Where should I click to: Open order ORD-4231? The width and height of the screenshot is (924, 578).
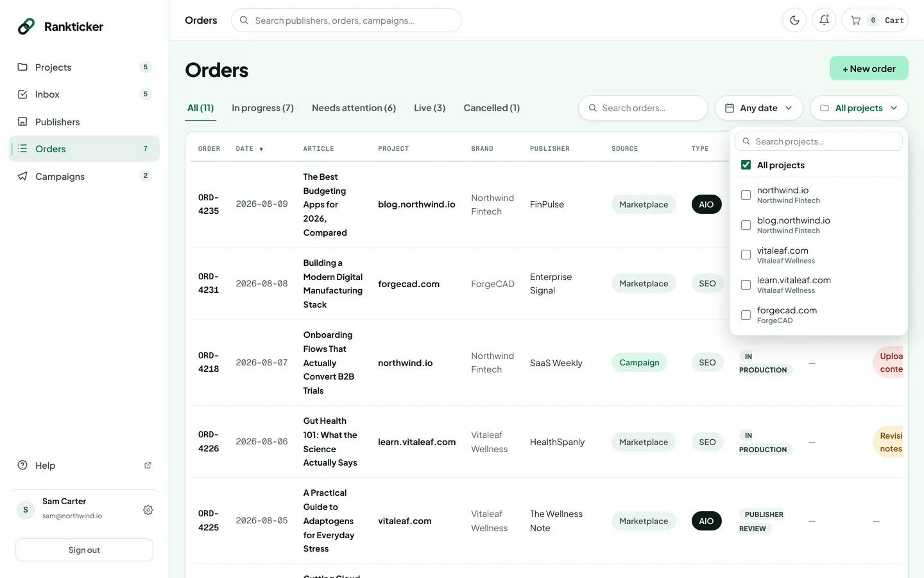tap(209, 283)
